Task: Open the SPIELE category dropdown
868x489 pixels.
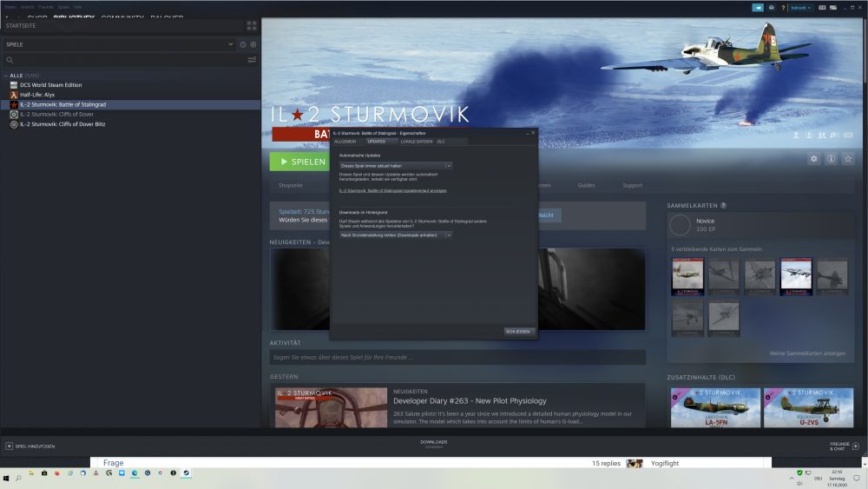Action: point(119,44)
